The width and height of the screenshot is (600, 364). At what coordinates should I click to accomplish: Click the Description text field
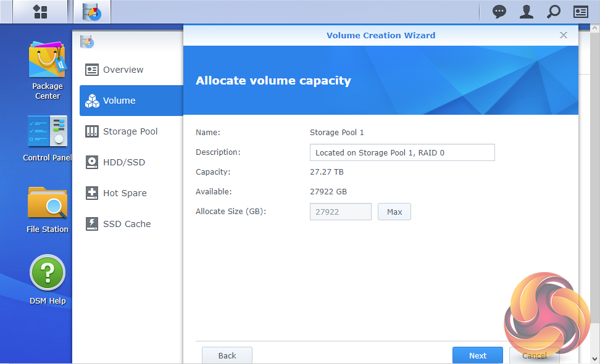[402, 152]
